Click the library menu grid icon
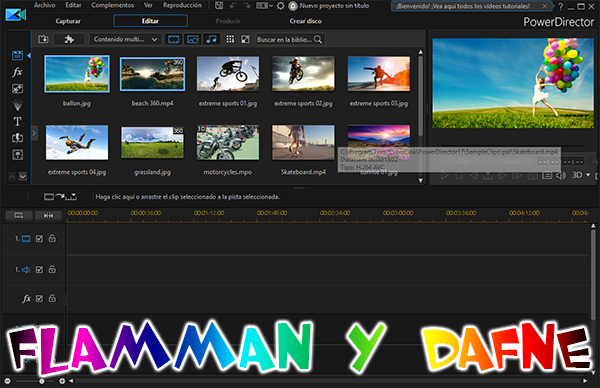Viewport: 600px width, 388px height. pos(230,39)
